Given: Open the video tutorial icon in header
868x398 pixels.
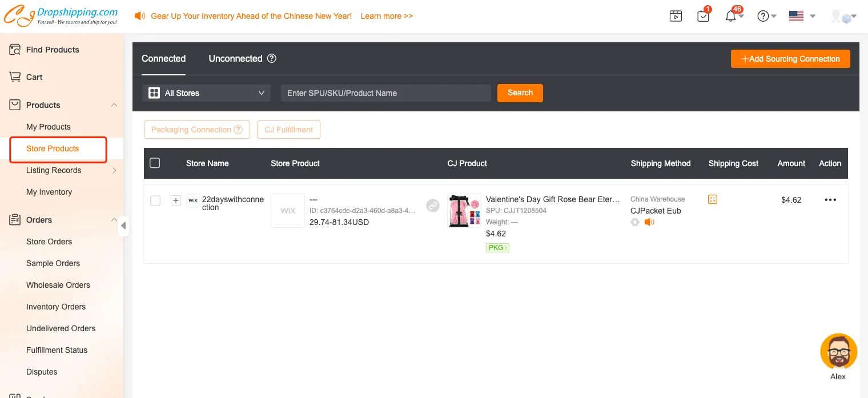Looking at the screenshot, I should pyautogui.click(x=676, y=16).
